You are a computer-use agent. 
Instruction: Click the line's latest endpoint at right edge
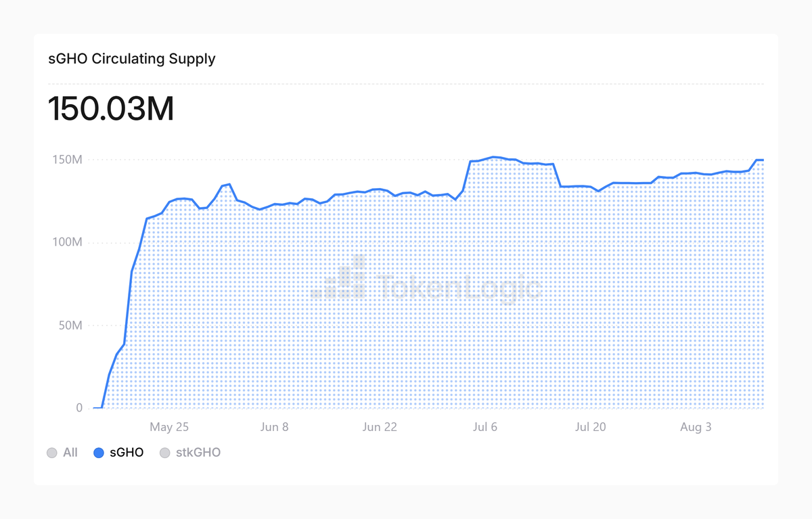[x=763, y=160]
